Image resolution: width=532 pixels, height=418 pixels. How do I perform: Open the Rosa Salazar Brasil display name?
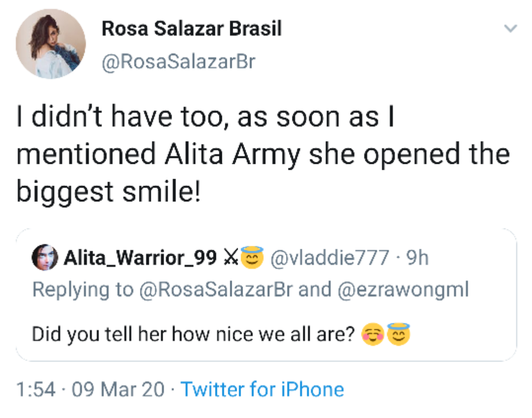pos(192,29)
